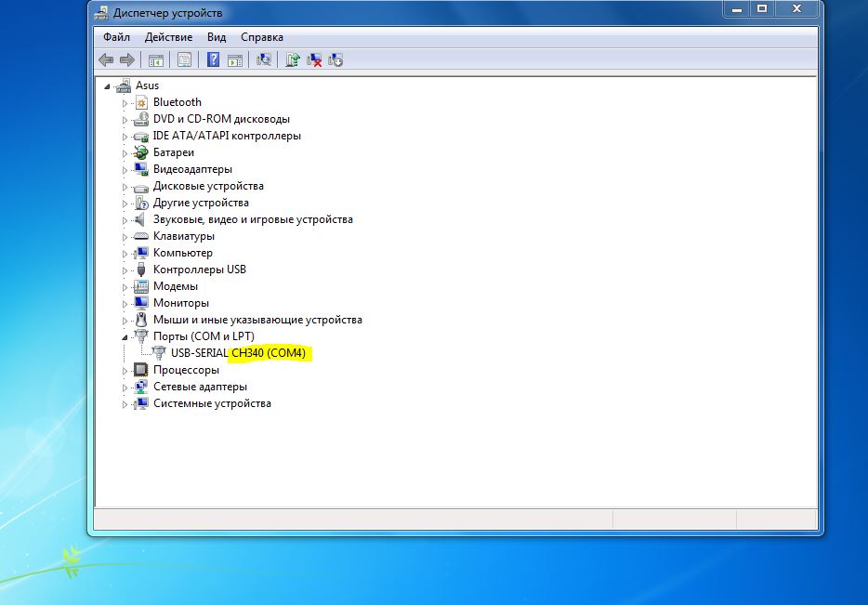Select the Контроллеры USB tree item
Viewport: 868px width, 605px height.
[199, 270]
